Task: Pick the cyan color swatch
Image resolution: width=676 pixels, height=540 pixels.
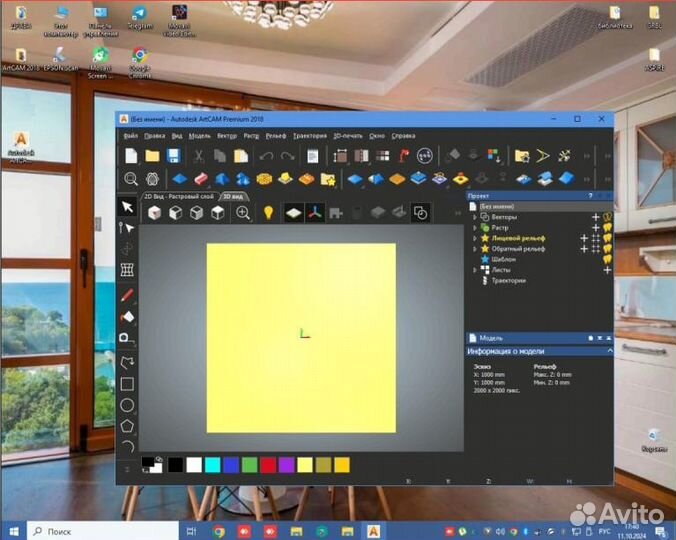Action: coord(213,465)
